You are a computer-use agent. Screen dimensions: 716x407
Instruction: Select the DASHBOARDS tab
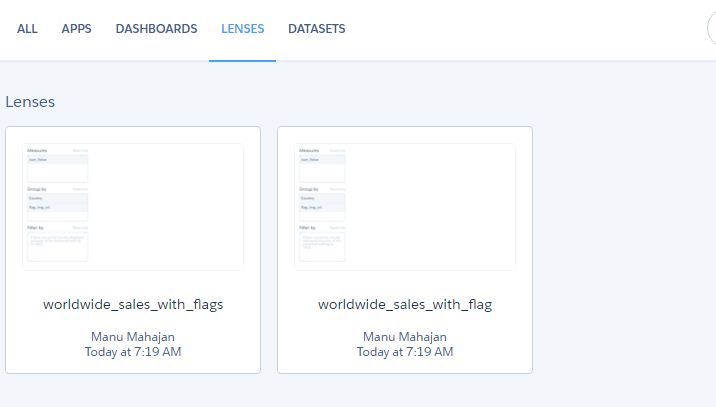click(156, 29)
